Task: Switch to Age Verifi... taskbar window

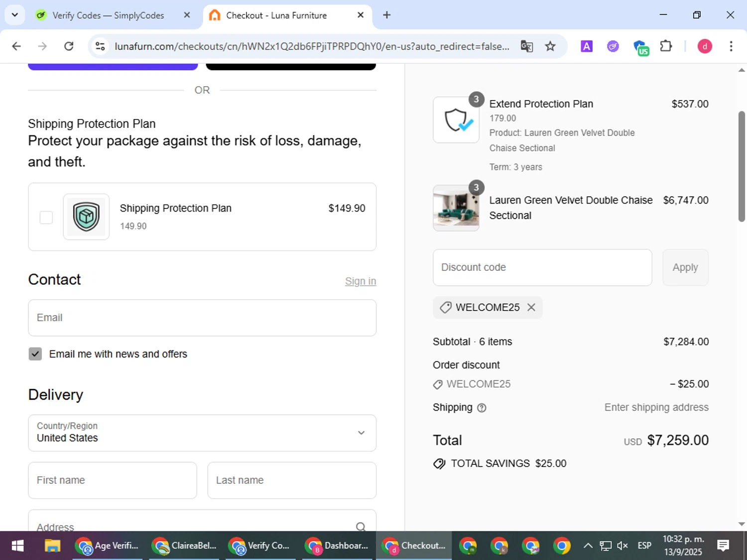Action: 107,546
